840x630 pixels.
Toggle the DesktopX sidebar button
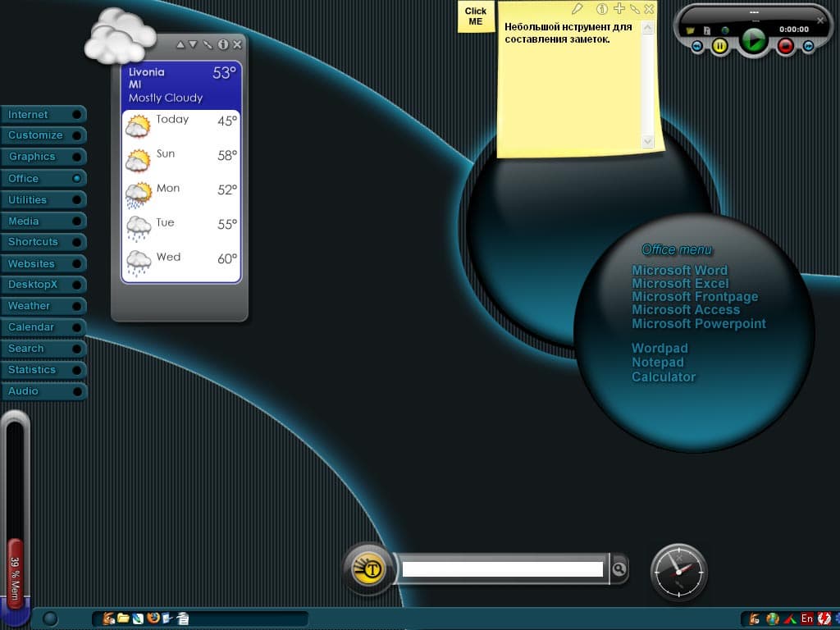point(43,285)
